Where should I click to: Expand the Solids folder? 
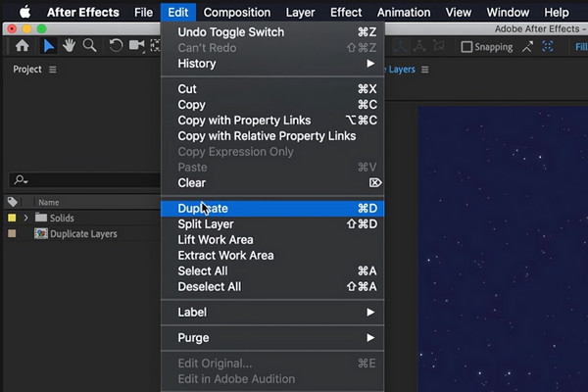pyautogui.click(x=25, y=218)
